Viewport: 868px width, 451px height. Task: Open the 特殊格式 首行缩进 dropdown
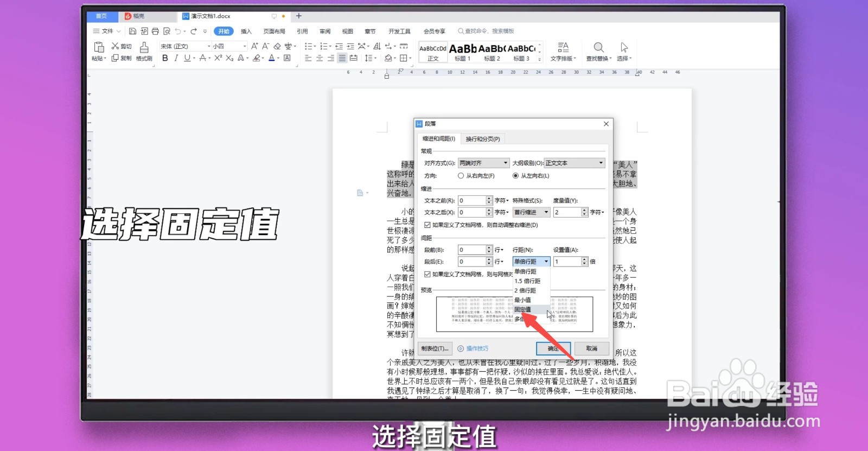pos(532,212)
